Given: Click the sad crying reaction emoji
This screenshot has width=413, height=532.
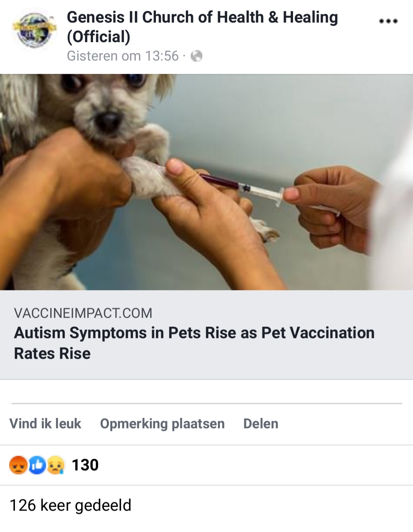Looking at the screenshot, I should point(56,465).
